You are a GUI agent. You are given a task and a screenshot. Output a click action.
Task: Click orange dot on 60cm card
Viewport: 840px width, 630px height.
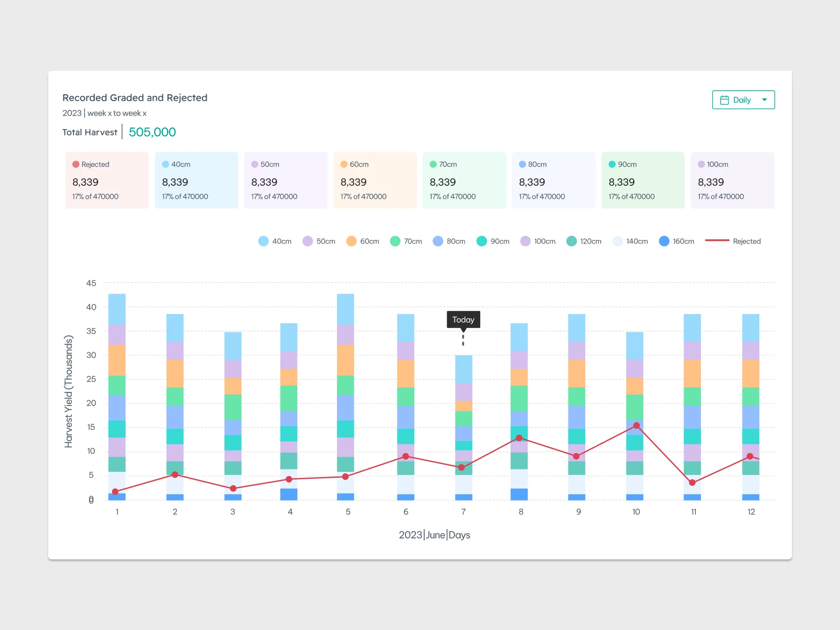tap(344, 164)
